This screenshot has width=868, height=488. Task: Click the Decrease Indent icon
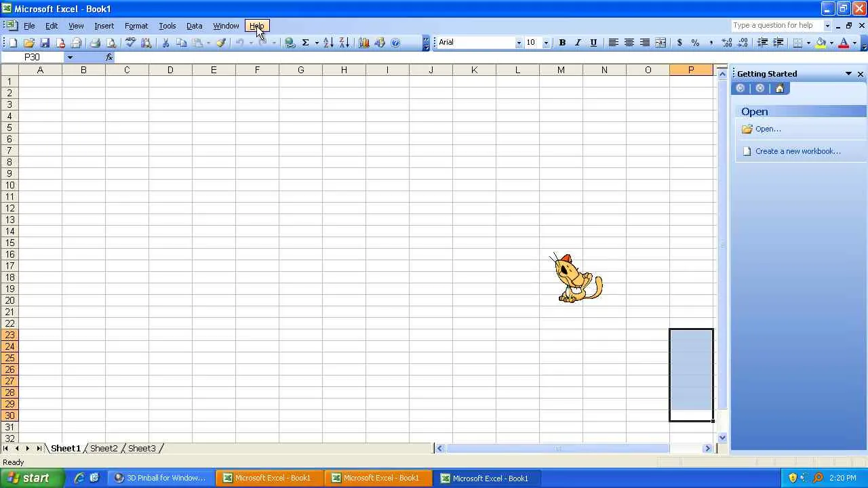[763, 43]
